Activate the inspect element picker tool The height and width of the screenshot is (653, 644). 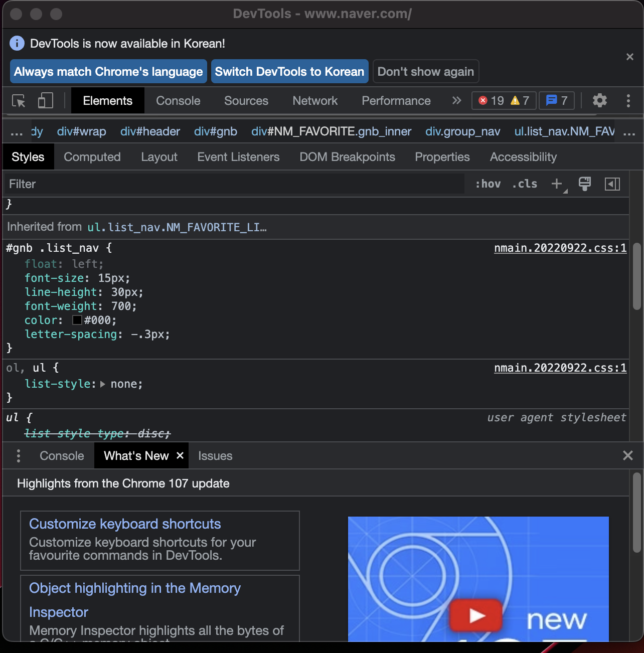click(19, 101)
